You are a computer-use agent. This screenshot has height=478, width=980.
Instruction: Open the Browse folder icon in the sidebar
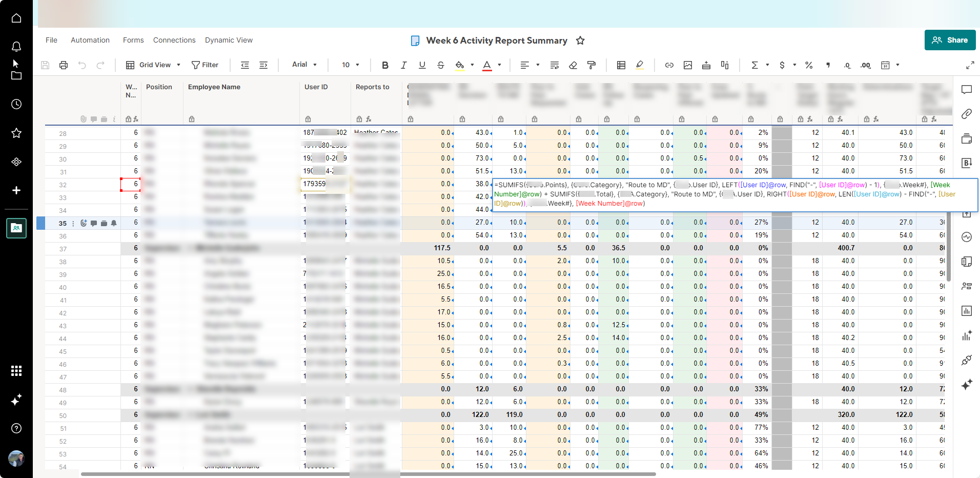tap(16, 75)
